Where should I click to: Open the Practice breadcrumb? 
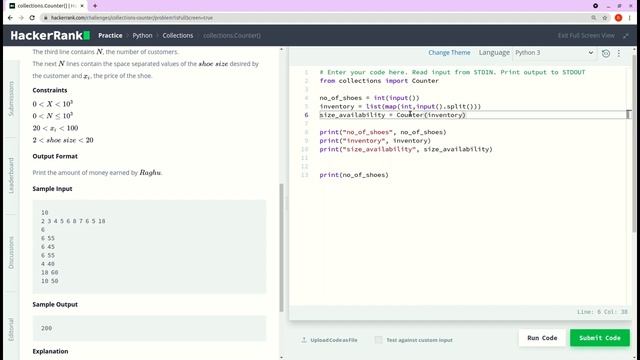coord(110,36)
